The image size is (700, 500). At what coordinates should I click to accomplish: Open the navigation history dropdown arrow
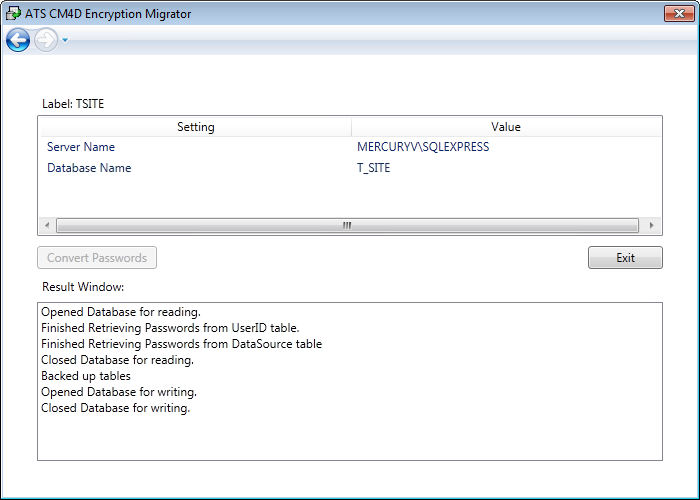pyautogui.click(x=65, y=41)
